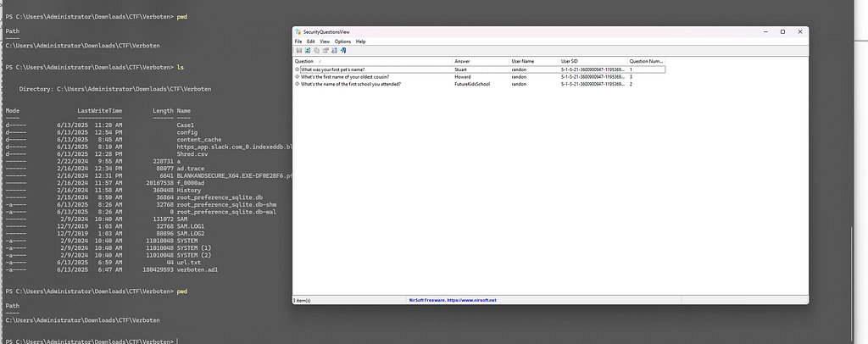868x344 pixels.
Task: Click 'SAM.LOG2' in the terminal listing
Action: click(x=191, y=233)
